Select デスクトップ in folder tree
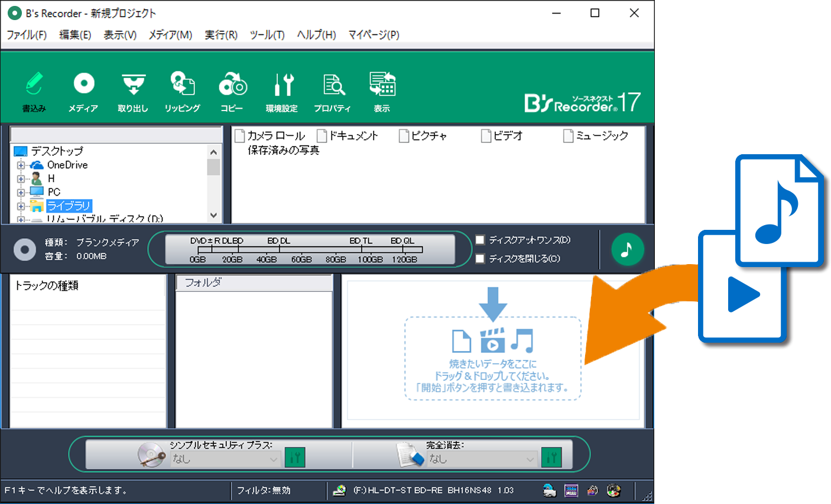 point(57,151)
